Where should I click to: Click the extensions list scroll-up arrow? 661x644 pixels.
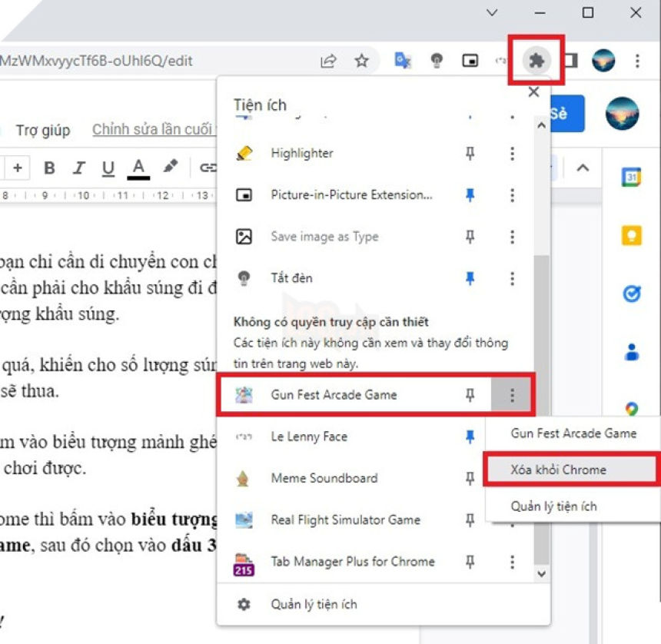(542, 125)
